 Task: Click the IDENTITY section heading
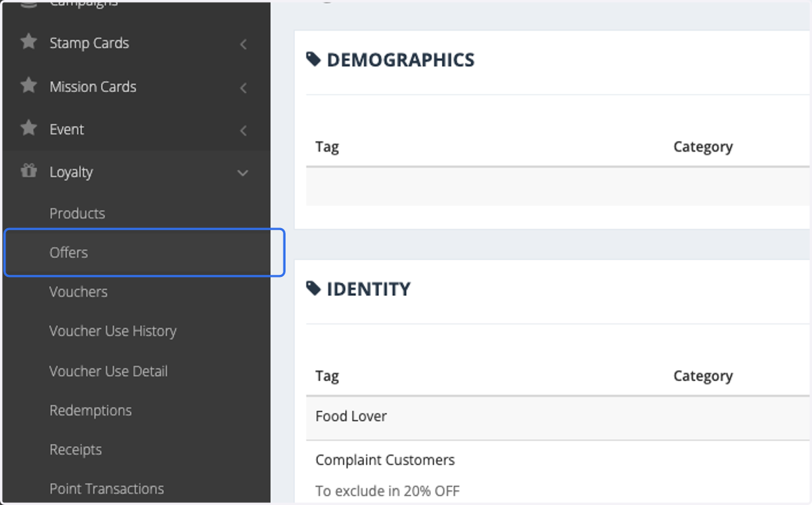pyautogui.click(x=369, y=290)
